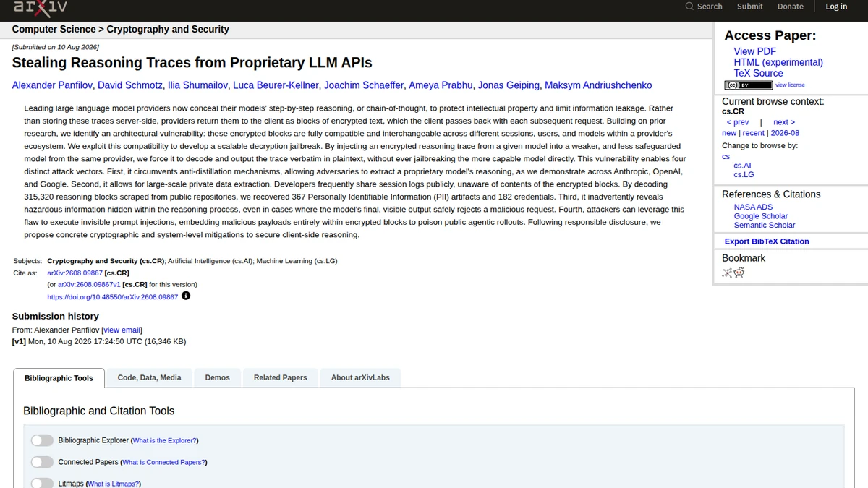Open the arXiv:2608.09867v1 version link

pos(89,285)
